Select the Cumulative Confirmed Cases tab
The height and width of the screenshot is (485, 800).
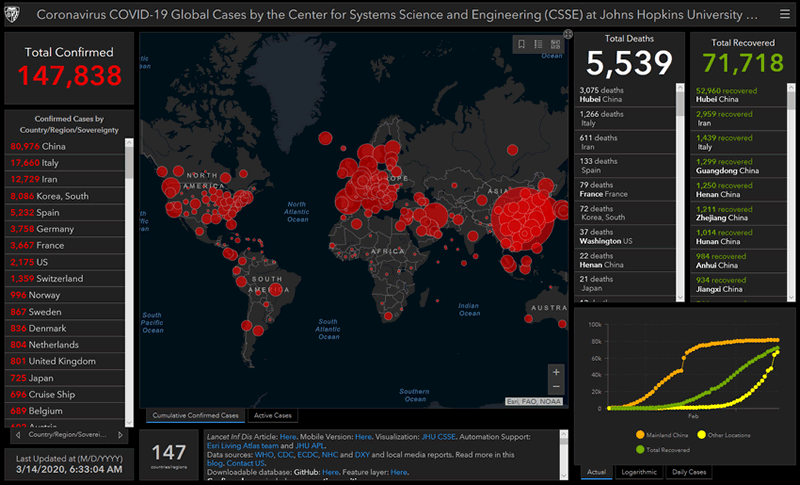[x=194, y=415]
